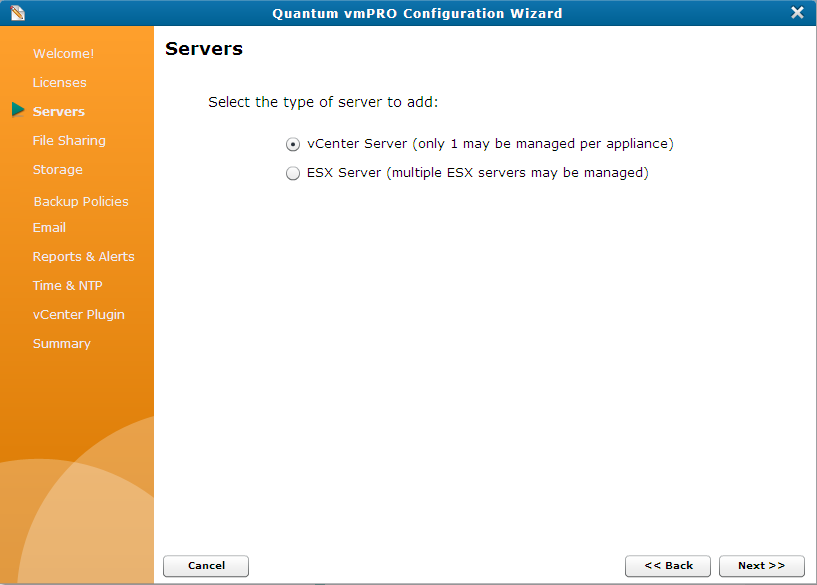Navigate to File Sharing settings

tap(69, 140)
